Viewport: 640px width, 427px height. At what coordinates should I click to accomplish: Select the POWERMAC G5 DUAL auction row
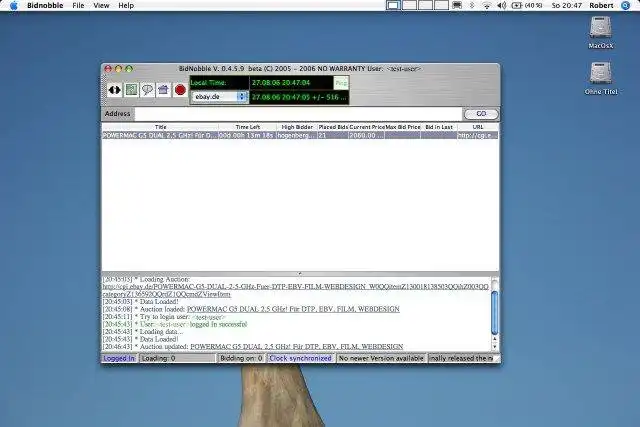click(300, 135)
